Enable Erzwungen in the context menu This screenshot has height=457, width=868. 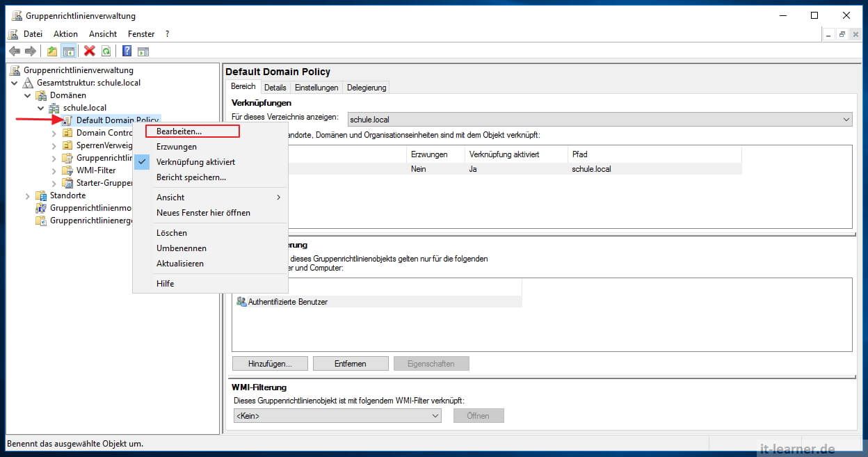pyautogui.click(x=177, y=145)
